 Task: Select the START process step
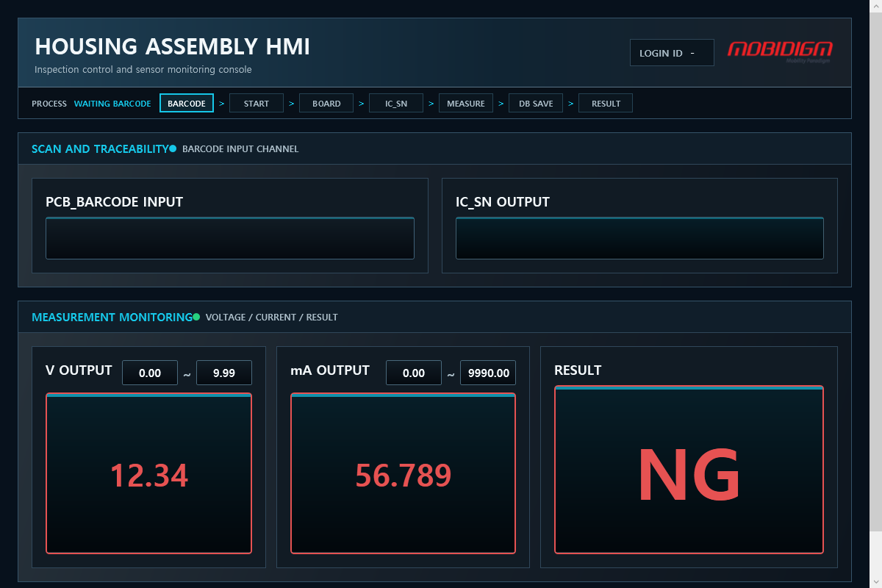257,104
